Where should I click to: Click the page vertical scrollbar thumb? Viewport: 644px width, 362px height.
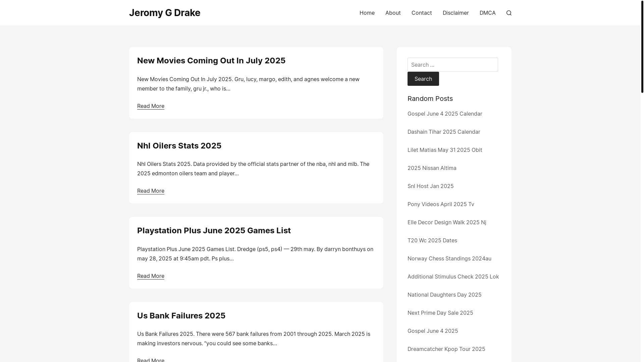[642, 46]
